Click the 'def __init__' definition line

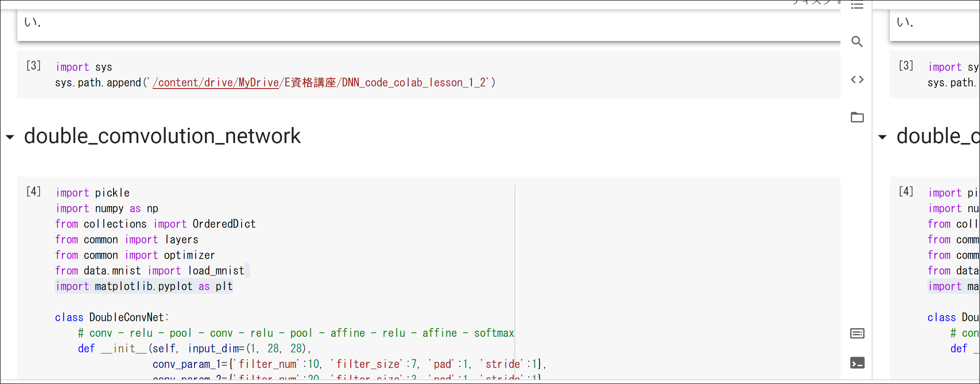(x=195, y=348)
